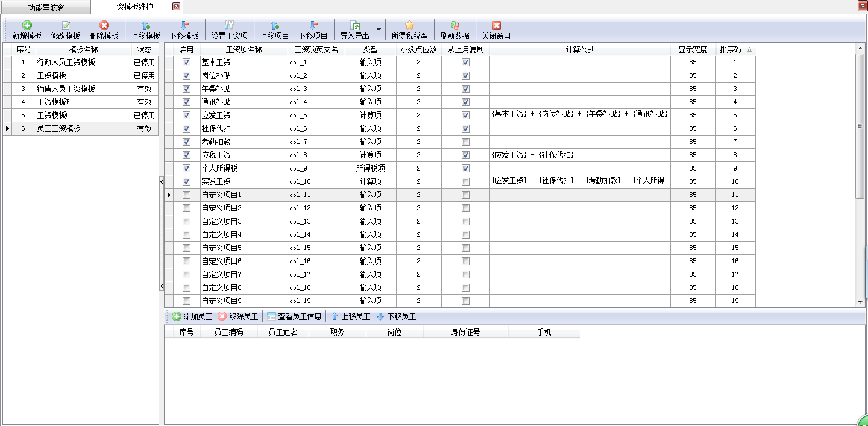Click the 删除模板 delete template icon
868x426 pixels.
point(104,25)
